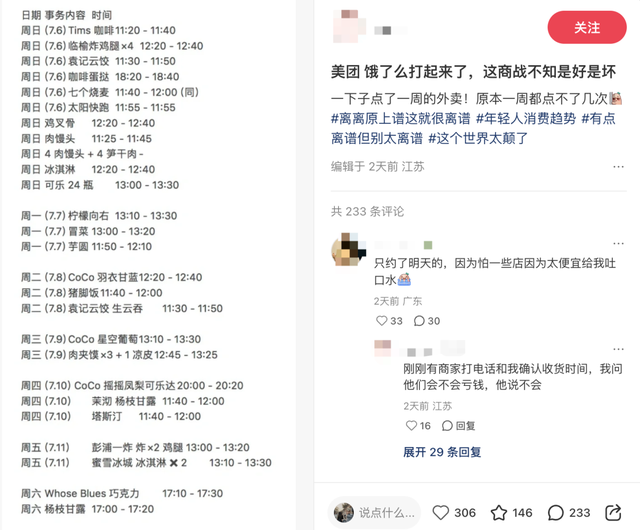This screenshot has width=640, height=530.
Task: Open the post author's avatar
Action: 349,26
